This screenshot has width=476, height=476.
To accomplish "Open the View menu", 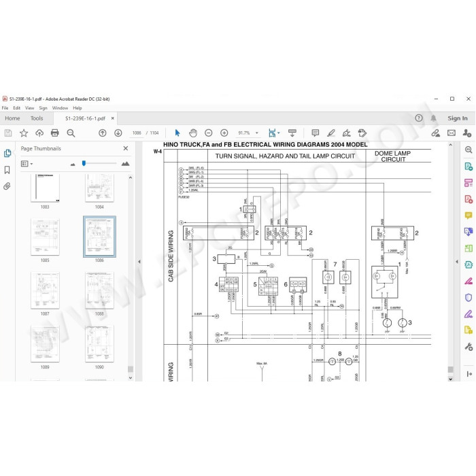I will pyautogui.click(x=29, y=107).
